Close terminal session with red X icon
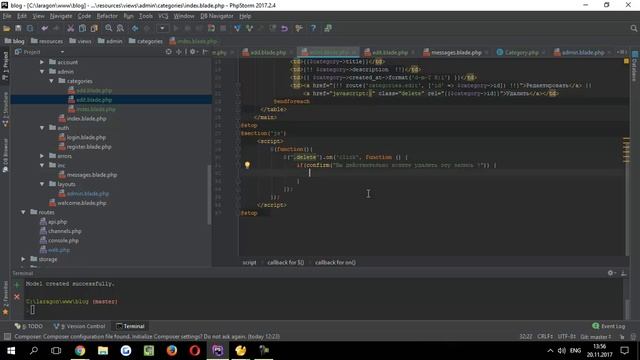 (x=17, y=297)
